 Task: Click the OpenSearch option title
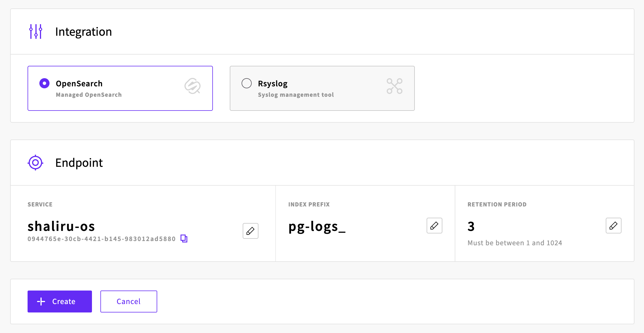tap(79, 84)
